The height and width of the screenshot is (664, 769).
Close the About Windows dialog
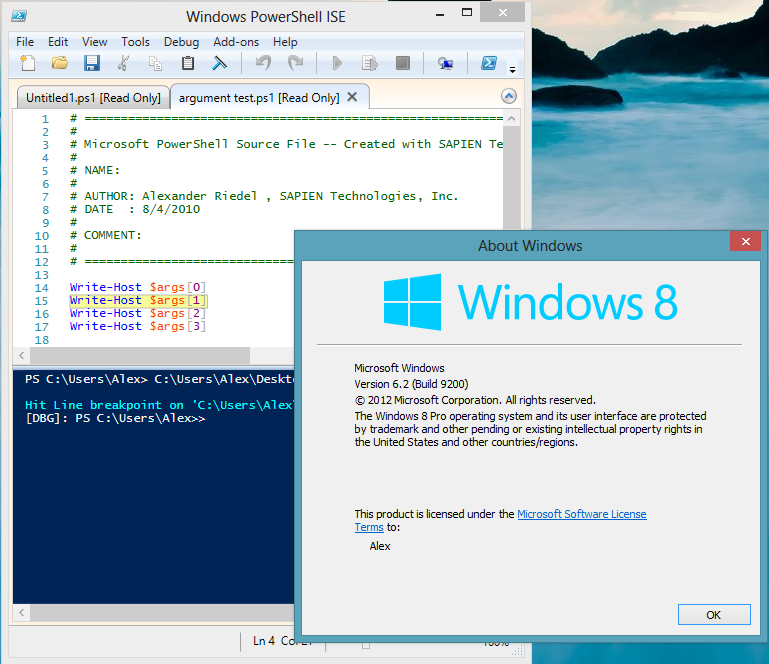point(745,241)
